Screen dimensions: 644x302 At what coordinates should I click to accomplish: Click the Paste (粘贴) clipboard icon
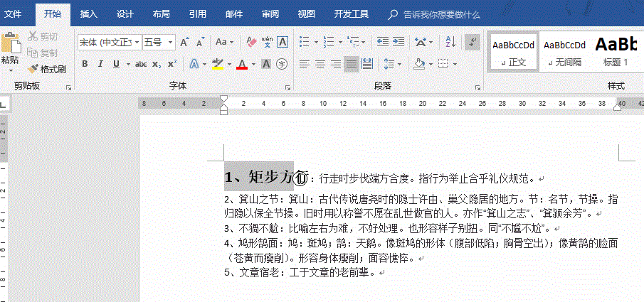click(11, 43)
